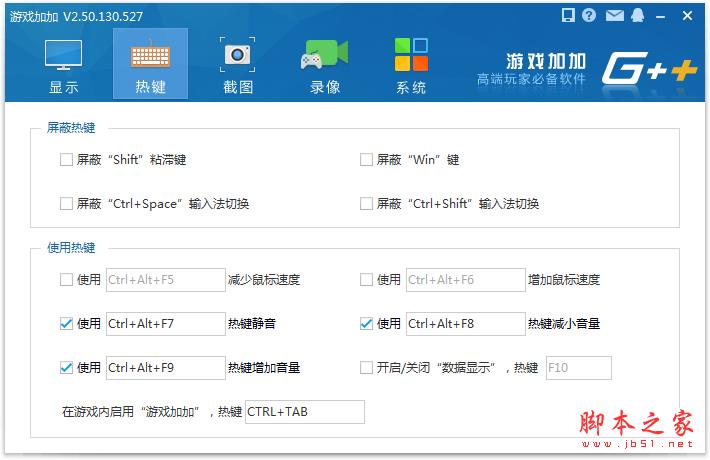
Task: Click the mail envelope feedback icon
Action: click(x=614, y=16)
